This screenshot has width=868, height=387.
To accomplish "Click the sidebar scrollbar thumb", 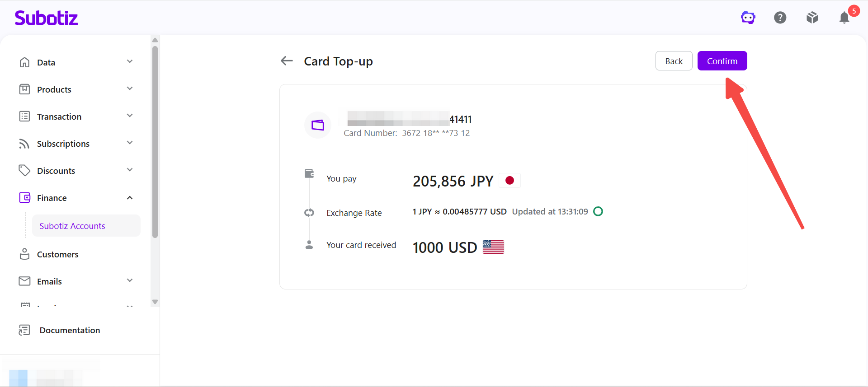I will (155, 142).
